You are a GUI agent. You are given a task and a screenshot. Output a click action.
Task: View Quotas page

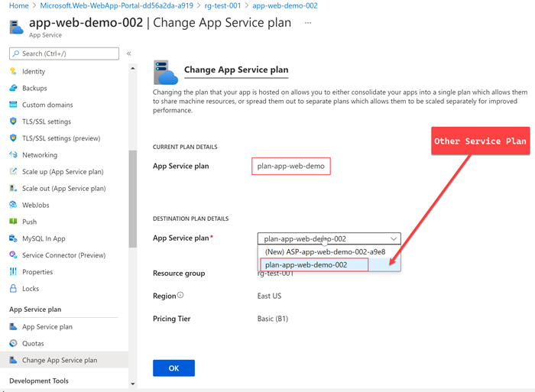click(x=33, y=344)
